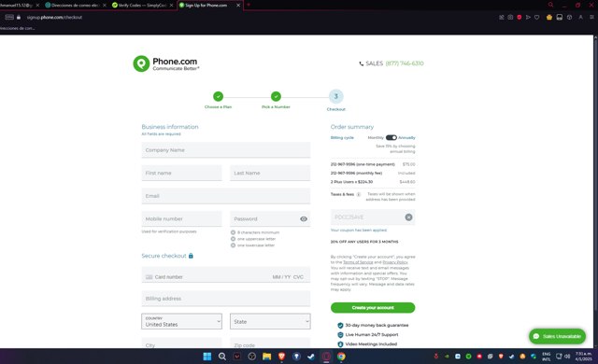The image size is (598, 364).
Task: Open the Direcciones de com... bookmark
Action: pyautogui.click(x=18, y=28)
